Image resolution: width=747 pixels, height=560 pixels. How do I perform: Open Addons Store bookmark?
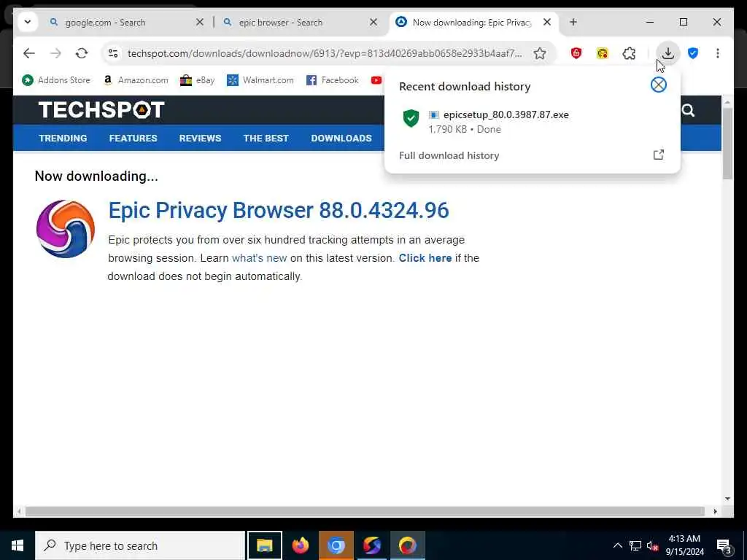[x=56, y=80]
